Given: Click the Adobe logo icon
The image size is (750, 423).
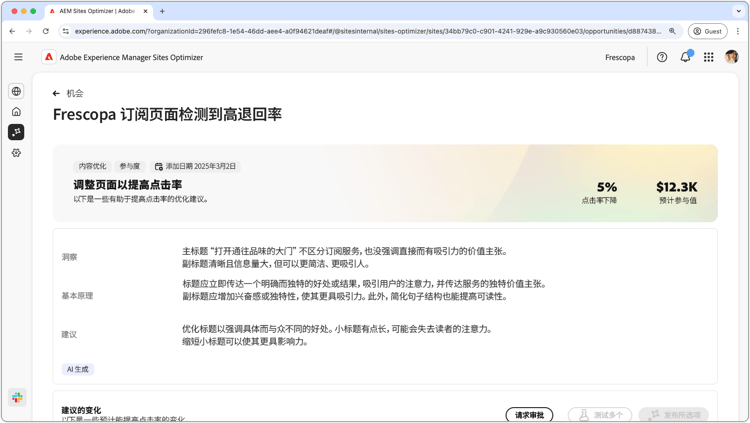Looking at the screenshot, I should tap(49, 57).
